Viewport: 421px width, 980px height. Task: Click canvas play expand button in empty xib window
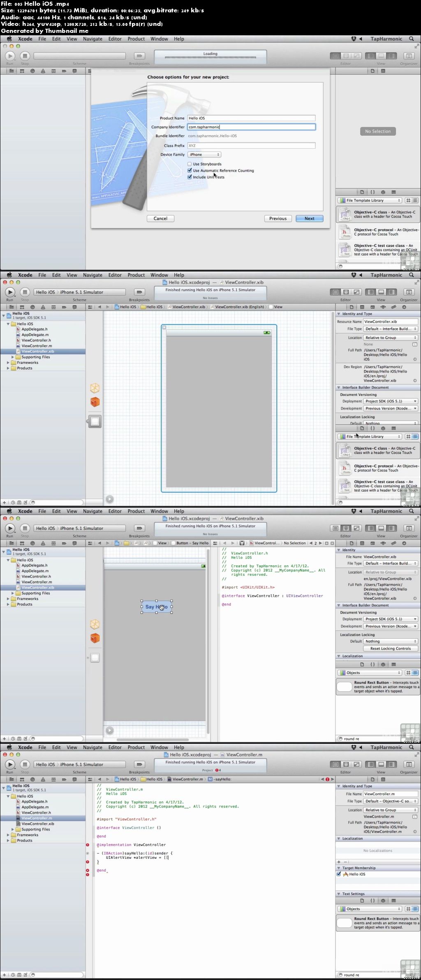tap(109, 499)
